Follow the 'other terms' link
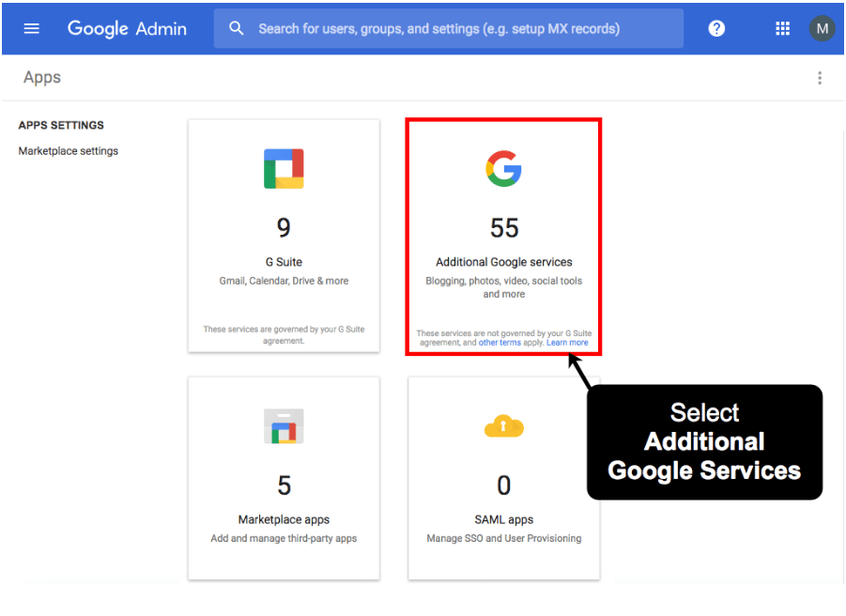846x616 pixels. click(x=500, y=343)
